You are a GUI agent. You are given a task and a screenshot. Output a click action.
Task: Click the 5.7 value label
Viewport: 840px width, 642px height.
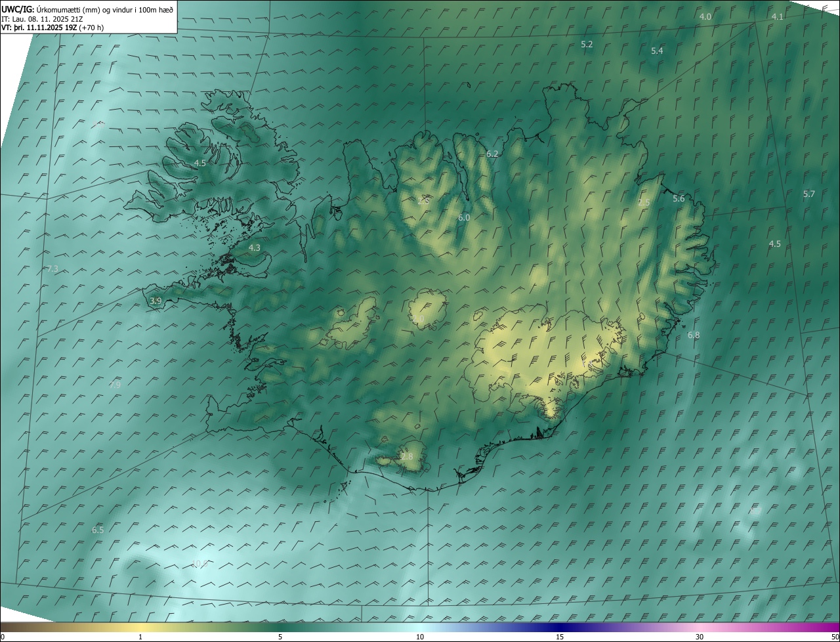pyautogui.click(x=809, y=194)
